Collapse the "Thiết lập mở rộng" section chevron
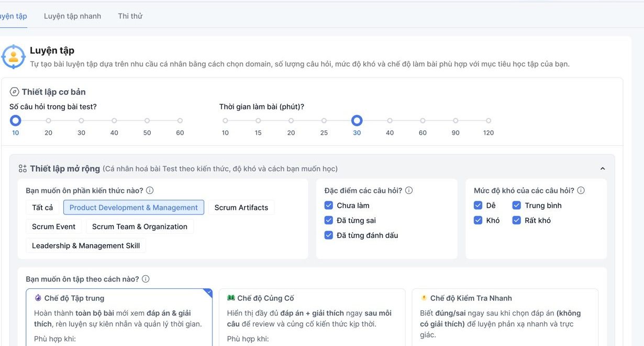644x346 pixels. pyautogui.click(x=603, y=169)
